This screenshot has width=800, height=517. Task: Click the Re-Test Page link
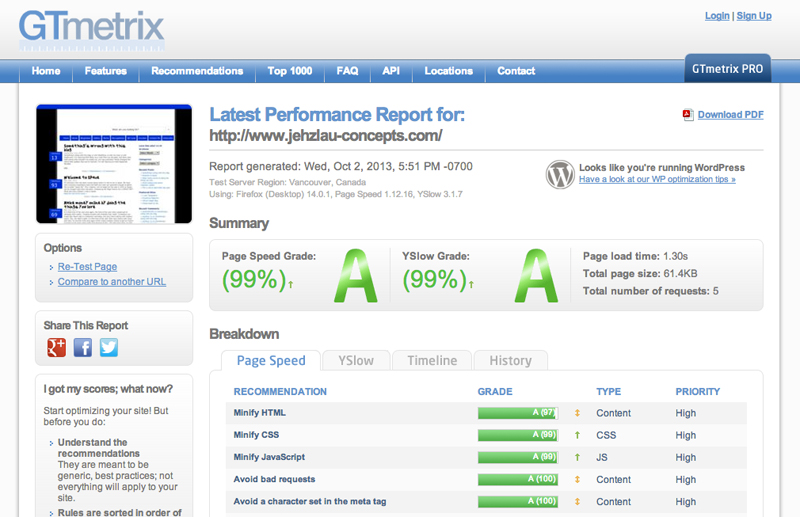87,267
